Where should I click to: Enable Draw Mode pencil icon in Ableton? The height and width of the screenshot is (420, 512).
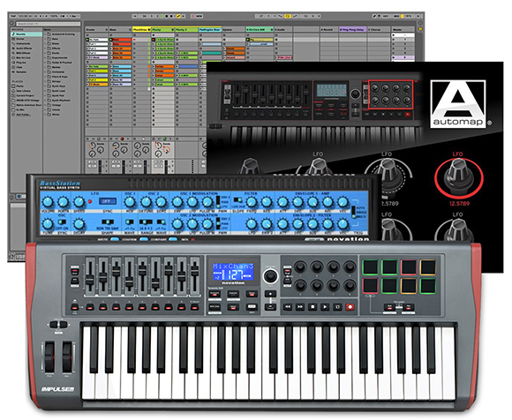coord(374,16)
